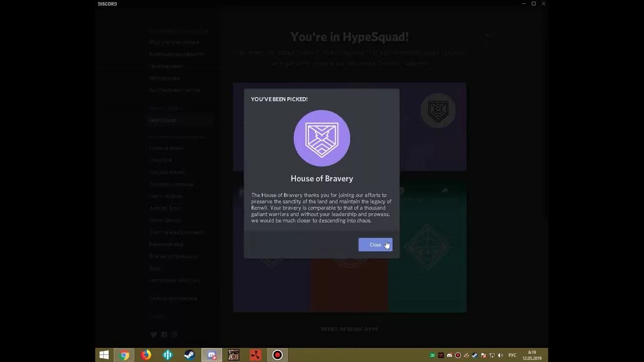Click the Steam tray icon
Image resolution: width=644 pixels, height=362 pixels.
click(474, 355)
